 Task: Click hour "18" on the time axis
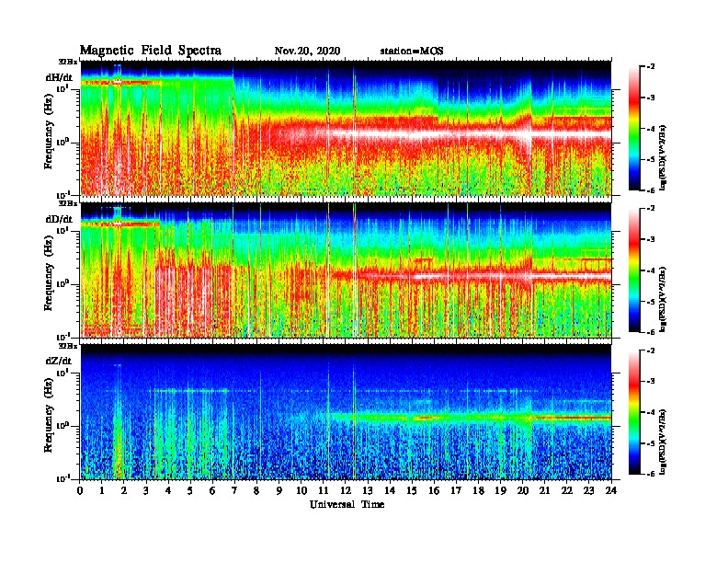click(479, 490)
